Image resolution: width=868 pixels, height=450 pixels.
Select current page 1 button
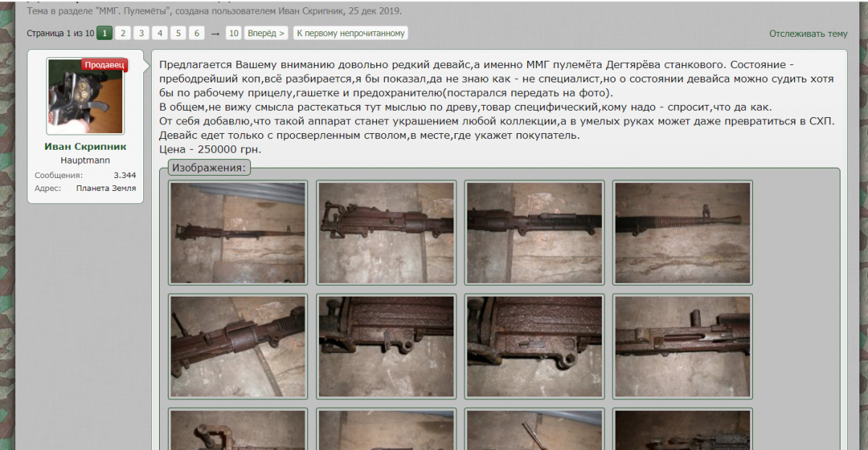tap(104, 33)
